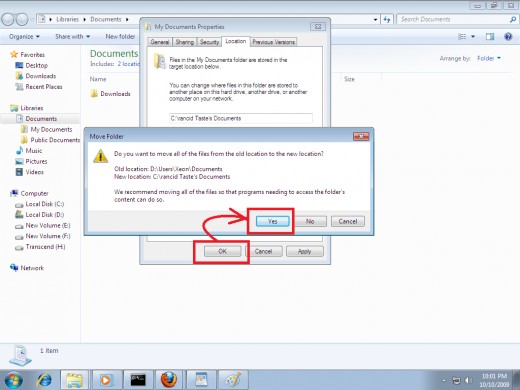Open Arrange by Folder dropdown

[489, 58]
